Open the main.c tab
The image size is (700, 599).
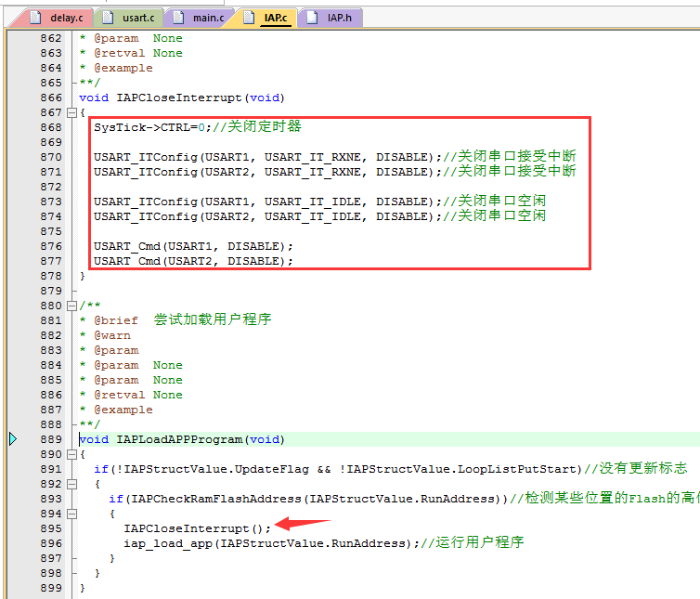point(200,18)
